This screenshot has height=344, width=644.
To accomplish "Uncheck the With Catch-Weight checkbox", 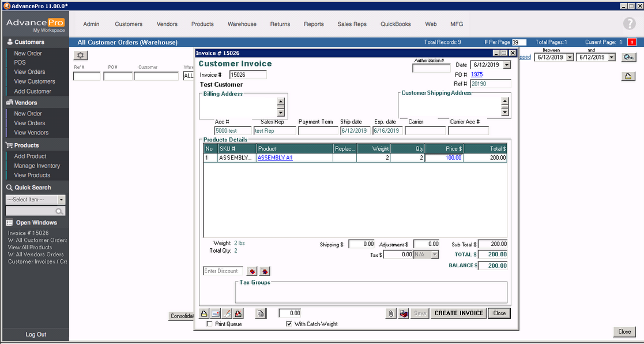I will 289,324.
